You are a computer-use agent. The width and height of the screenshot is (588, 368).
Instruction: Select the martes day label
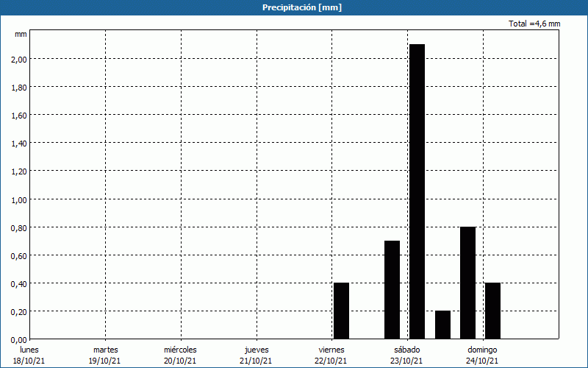(x=106, y=350)
